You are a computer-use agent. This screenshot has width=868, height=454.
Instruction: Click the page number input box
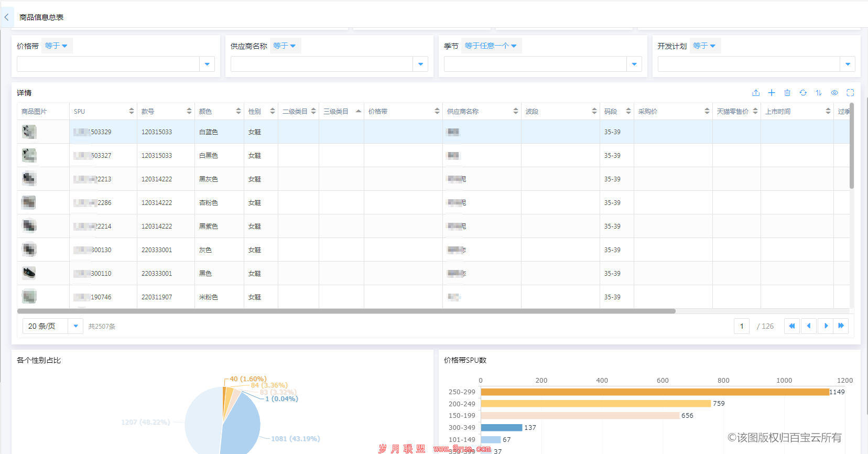coord(742,326)
